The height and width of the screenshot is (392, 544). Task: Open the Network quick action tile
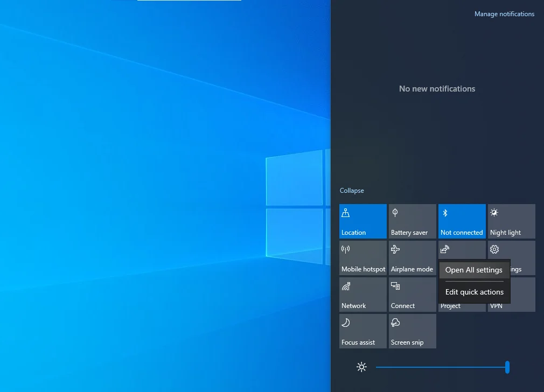tap(363, 295)
